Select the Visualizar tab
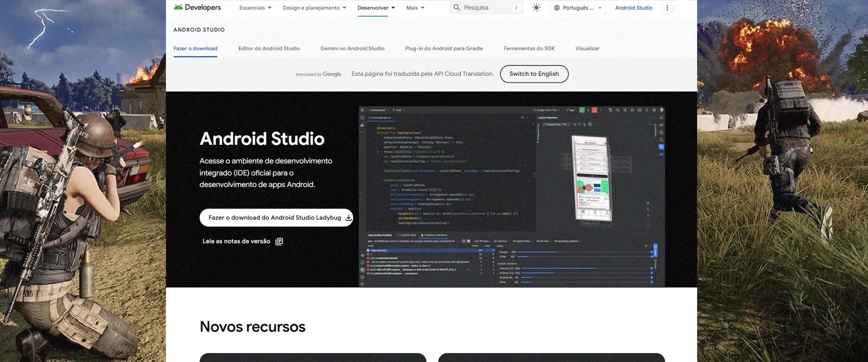The image size is (868, 362). [x=587, y=48]
